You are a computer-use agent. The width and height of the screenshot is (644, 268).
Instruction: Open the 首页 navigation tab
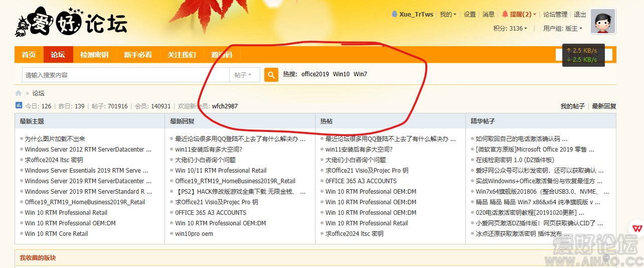(29, 55)
